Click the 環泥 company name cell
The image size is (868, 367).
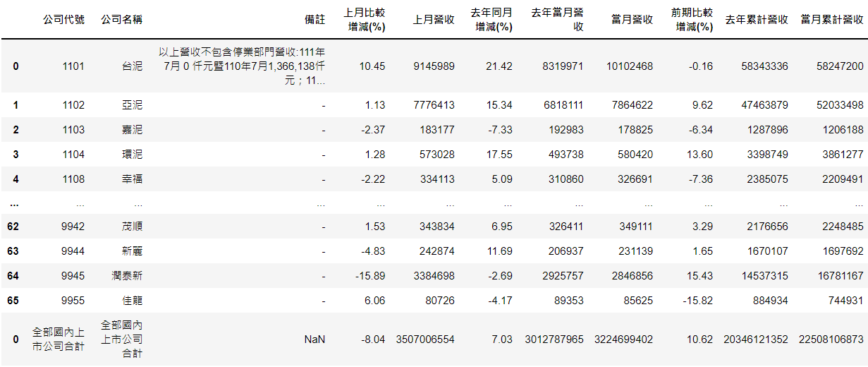[132, 155]
